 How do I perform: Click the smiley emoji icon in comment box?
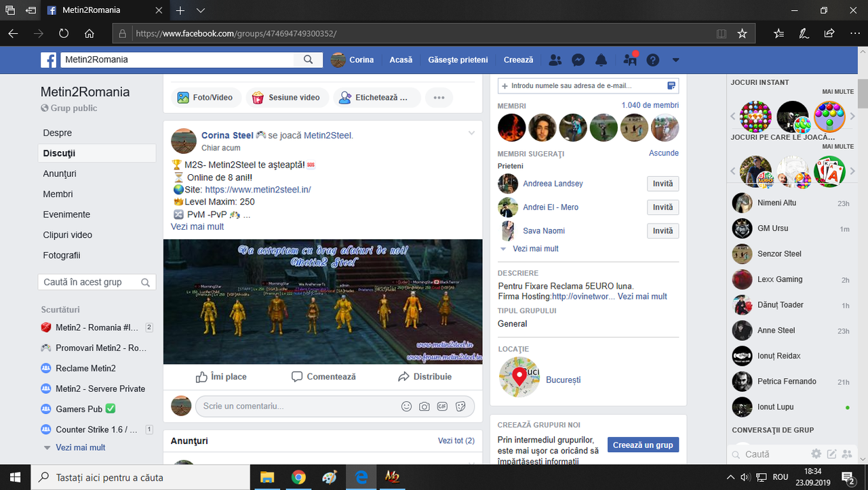point(406,406)
